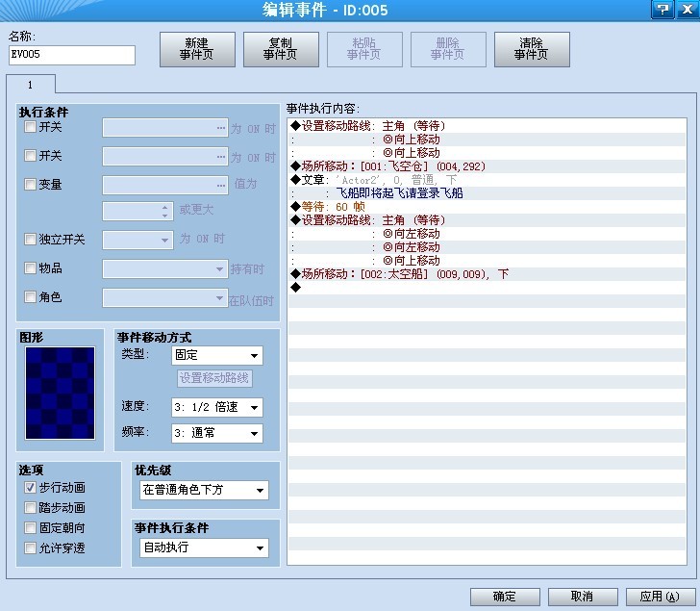Click the 新建事件页 button
The width and height of the screenshot is (700, 611).
click(197, 49)
